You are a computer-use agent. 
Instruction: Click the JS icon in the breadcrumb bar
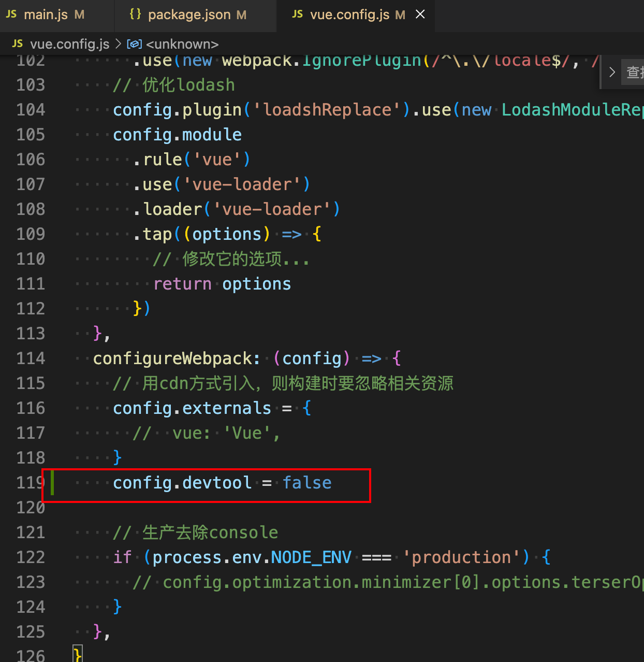pyautogui.click(x=18, y=44)
